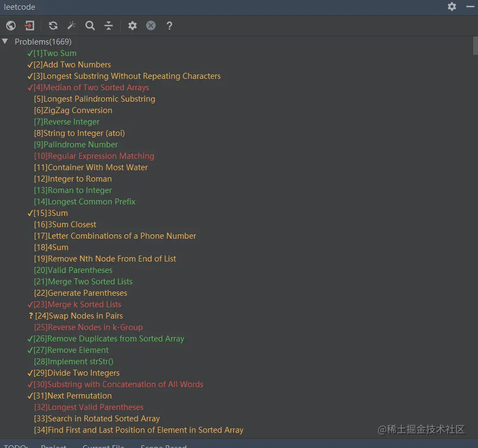Open the find problem search icon
Viewport: 478px width, 448px height.
[90, 26]
